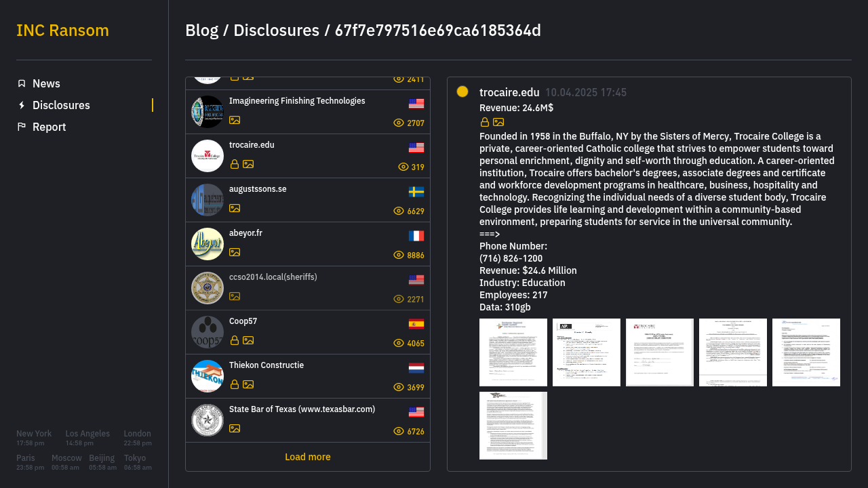The image size is (868, 488).
Task: Click the image icon on Imagineering row
Action: coord(235,120)
